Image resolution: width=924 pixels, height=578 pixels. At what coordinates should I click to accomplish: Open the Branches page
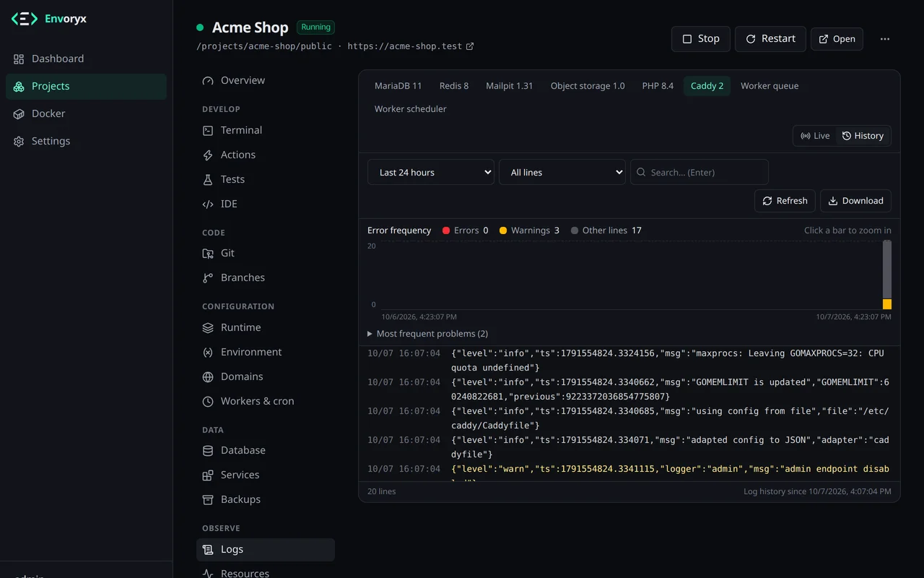tap(266, 277)
